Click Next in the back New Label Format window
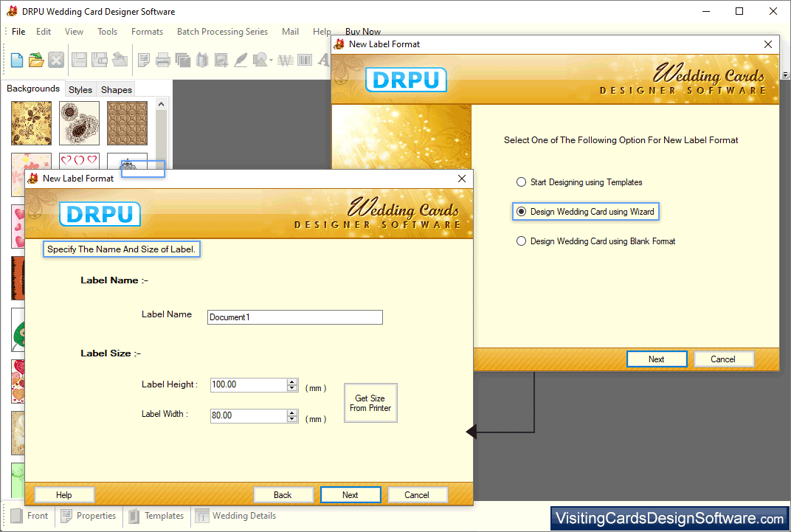This screenshot has height=532, width=791. [656, 359]
